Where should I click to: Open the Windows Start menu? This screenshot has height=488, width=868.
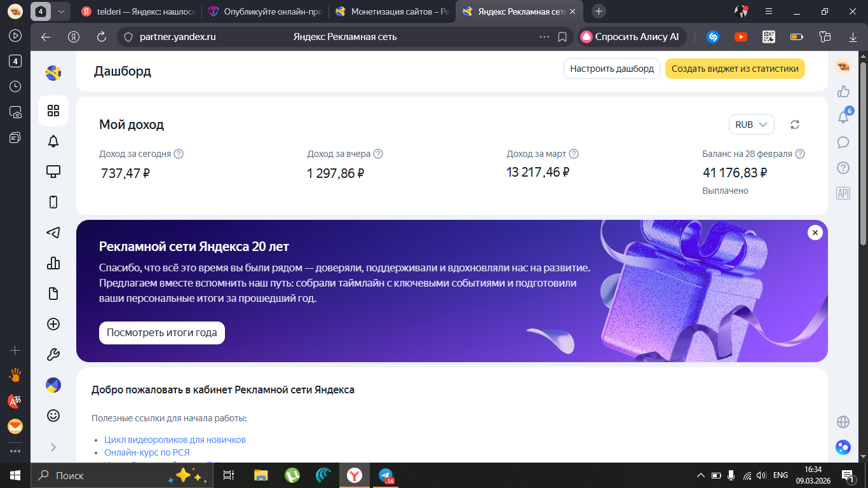click(15, 475)
